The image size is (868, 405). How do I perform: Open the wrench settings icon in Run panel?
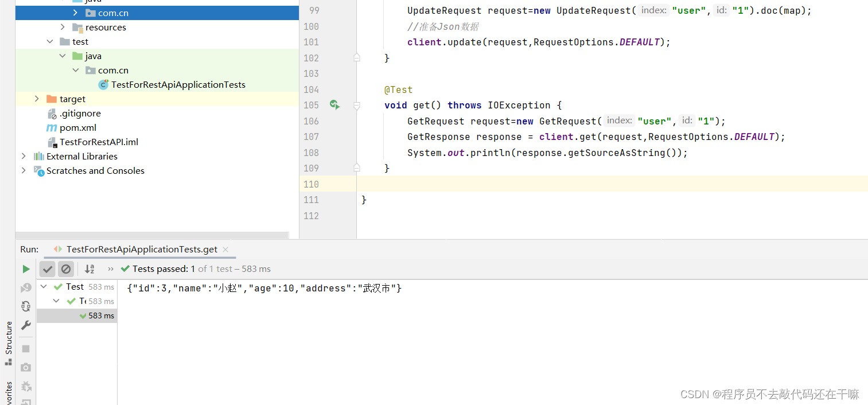pos(26,325)
